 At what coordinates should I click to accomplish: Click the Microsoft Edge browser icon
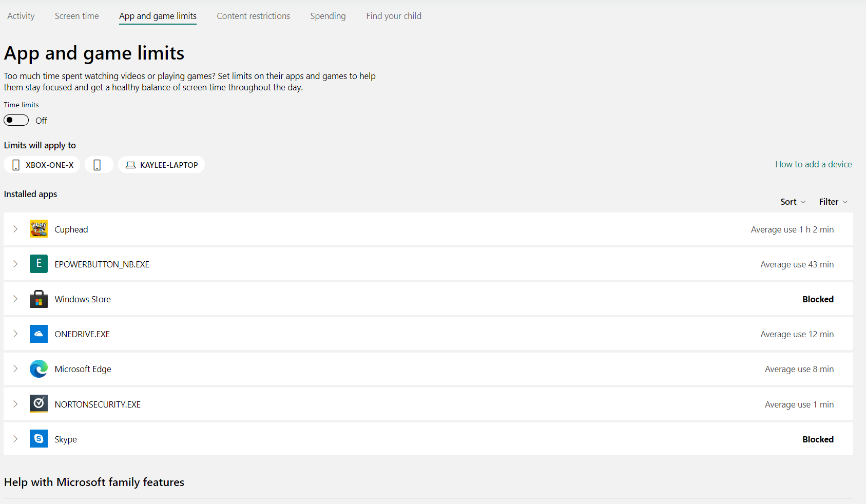point(39,369)
